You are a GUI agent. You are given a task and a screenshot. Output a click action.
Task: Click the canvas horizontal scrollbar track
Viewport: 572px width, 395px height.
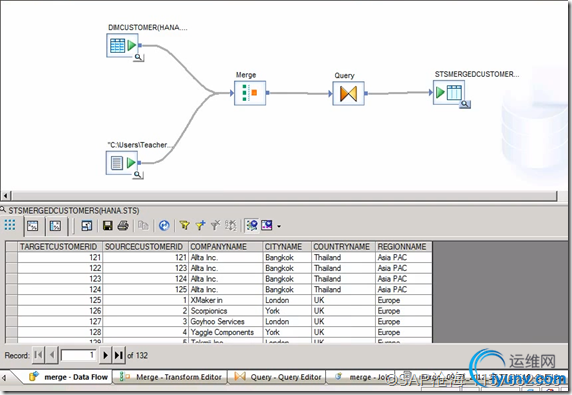pyautogui.click(x=284, y=196)
